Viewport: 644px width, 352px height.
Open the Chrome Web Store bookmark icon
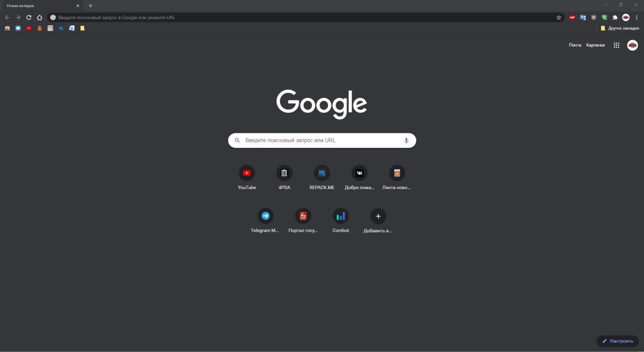[7, 28]
